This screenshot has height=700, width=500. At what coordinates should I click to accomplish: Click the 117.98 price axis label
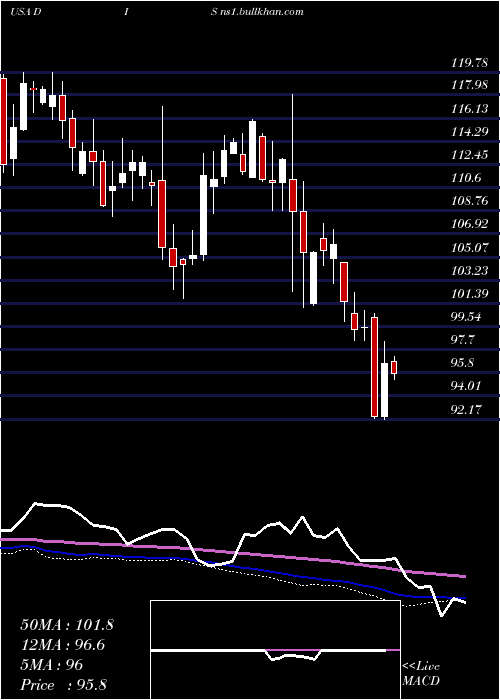[x=469, y=84]
